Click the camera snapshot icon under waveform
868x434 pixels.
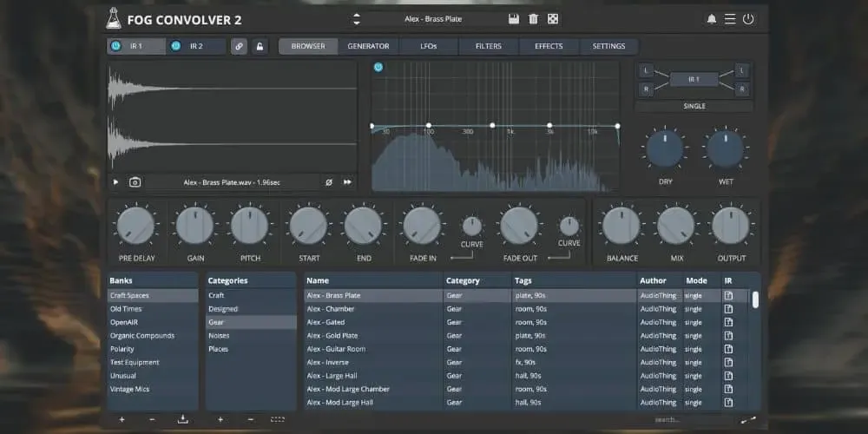coord(135,182)
